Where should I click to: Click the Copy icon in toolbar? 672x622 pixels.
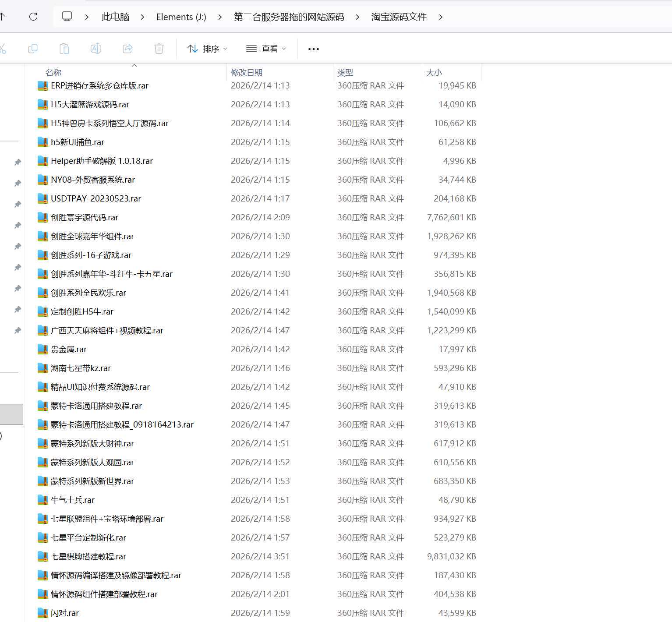click(33, 49)
